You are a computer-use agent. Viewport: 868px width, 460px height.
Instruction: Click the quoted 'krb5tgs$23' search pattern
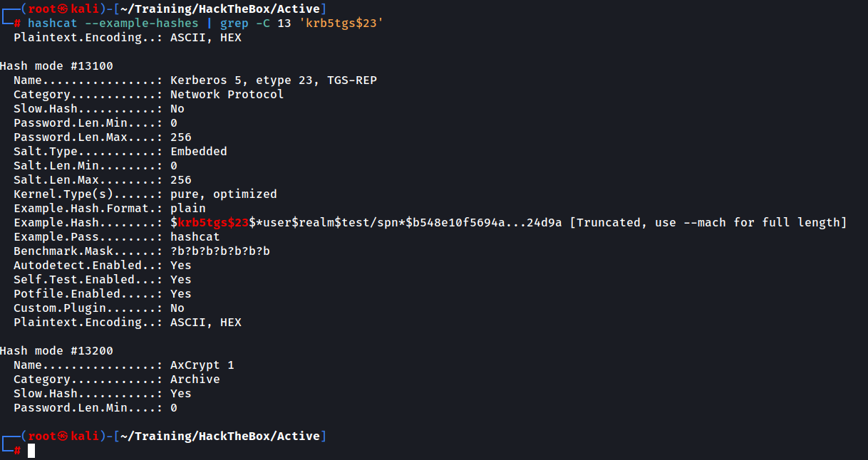[344, 23]
